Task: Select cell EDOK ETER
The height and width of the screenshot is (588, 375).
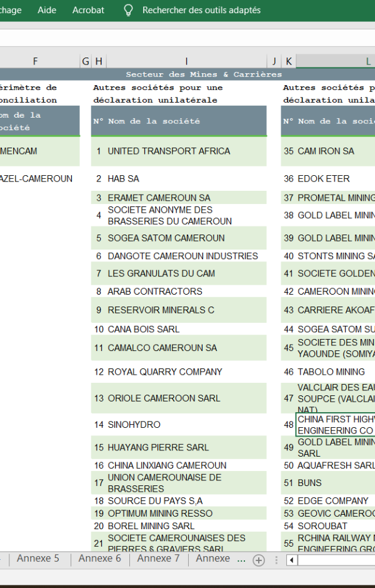Action: 336,178
